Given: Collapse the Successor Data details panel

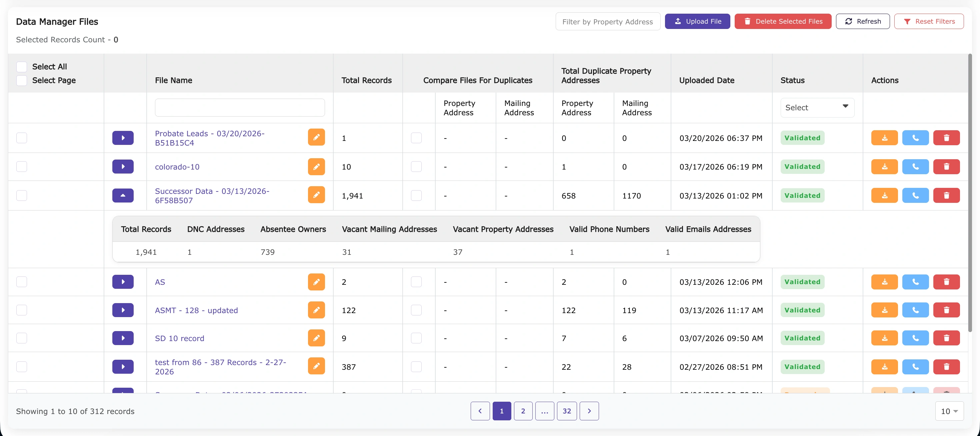Looking at the screenshot, I should point(123,195).
